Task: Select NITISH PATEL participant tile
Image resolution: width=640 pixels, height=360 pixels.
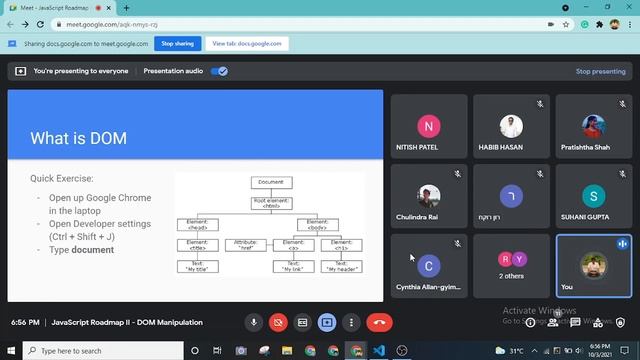Action: tap(429, 126)
